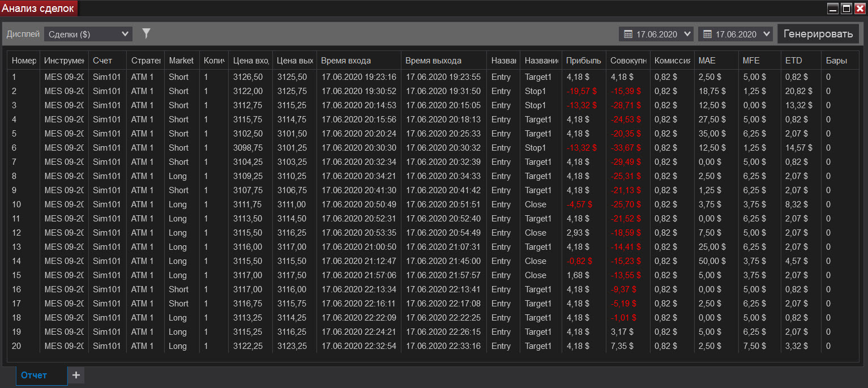Select entry time 17.06.2020 20:32:34
Screen dimensions: 868x388
pos(358,162)
